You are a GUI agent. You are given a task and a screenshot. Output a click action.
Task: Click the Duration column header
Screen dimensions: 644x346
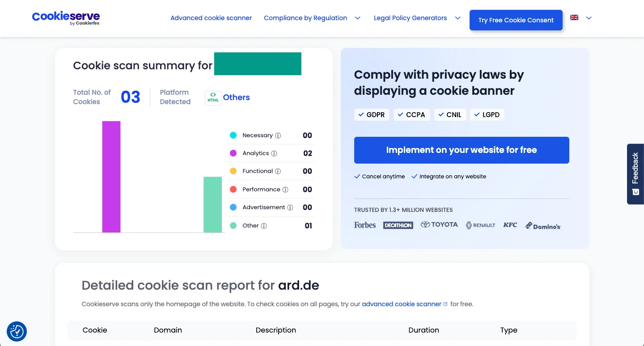pos(424,330)
